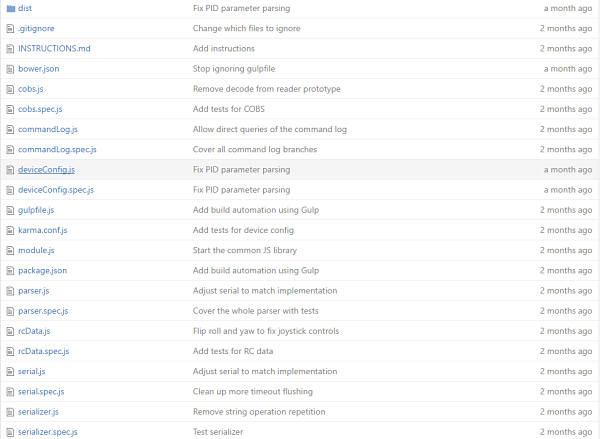Viewport: 600px width, 439px height.
Task: Click the file icon beside package.json
Action: tap(9, 270)
